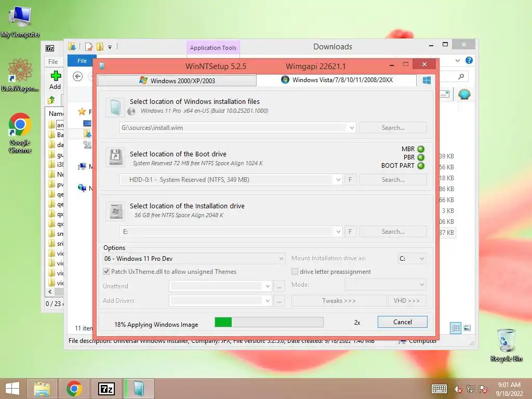Open the Recycle Bin on the desktop

point(506,345)
